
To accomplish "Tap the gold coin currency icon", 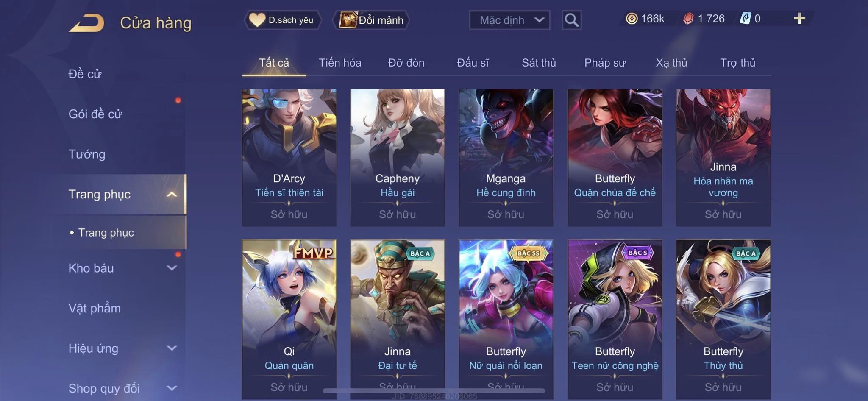I will 632,19.
